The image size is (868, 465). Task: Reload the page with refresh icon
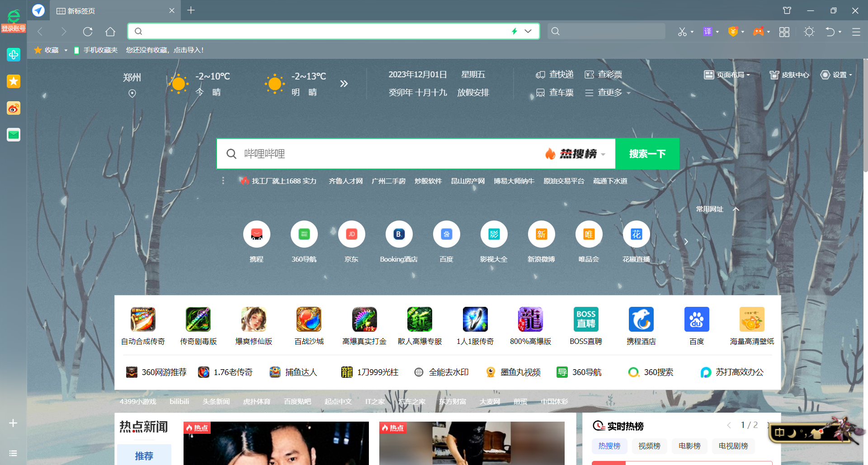88,31
